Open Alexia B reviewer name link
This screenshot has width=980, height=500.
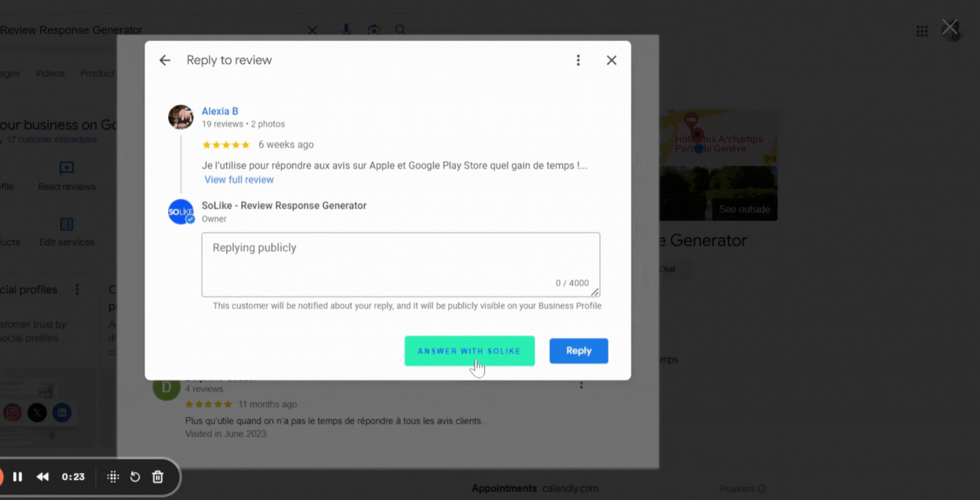coord(219,111)
